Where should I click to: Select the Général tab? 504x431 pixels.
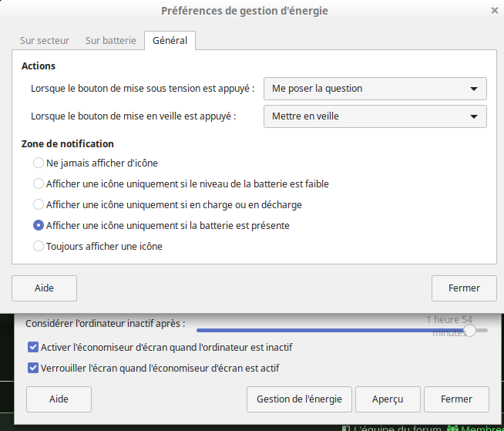pos(170,40)
